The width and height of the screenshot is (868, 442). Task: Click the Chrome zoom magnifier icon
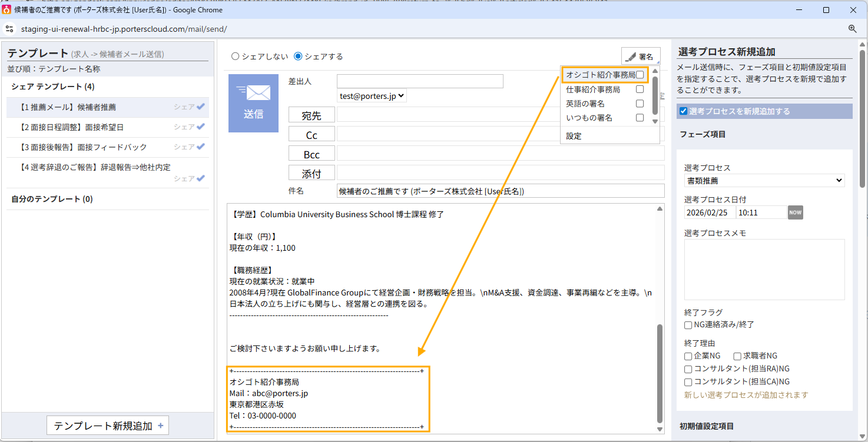[852, 29]
